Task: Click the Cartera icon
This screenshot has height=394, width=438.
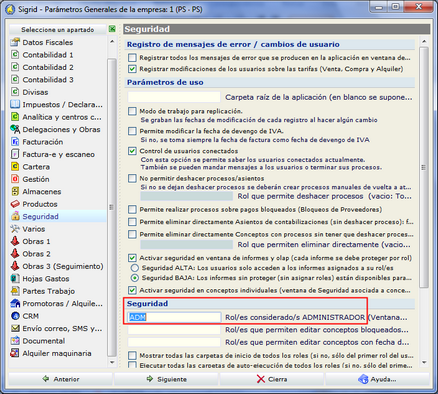Action: [x=15, y=167]
